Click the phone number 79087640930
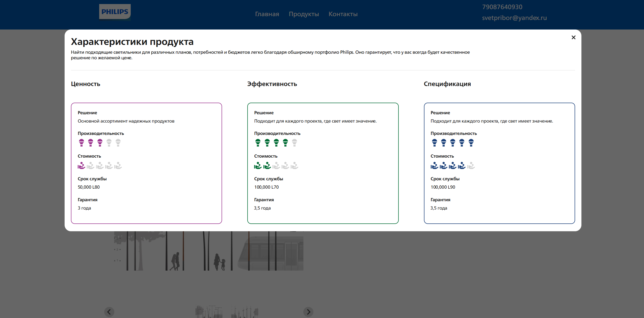 [x=502, y=7]
